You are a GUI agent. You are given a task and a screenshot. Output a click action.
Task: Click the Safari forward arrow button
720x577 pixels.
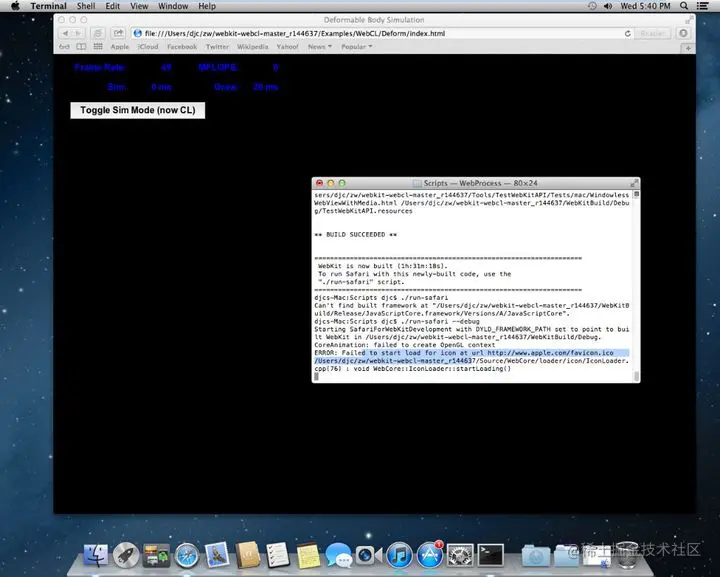tap(78, 34)
